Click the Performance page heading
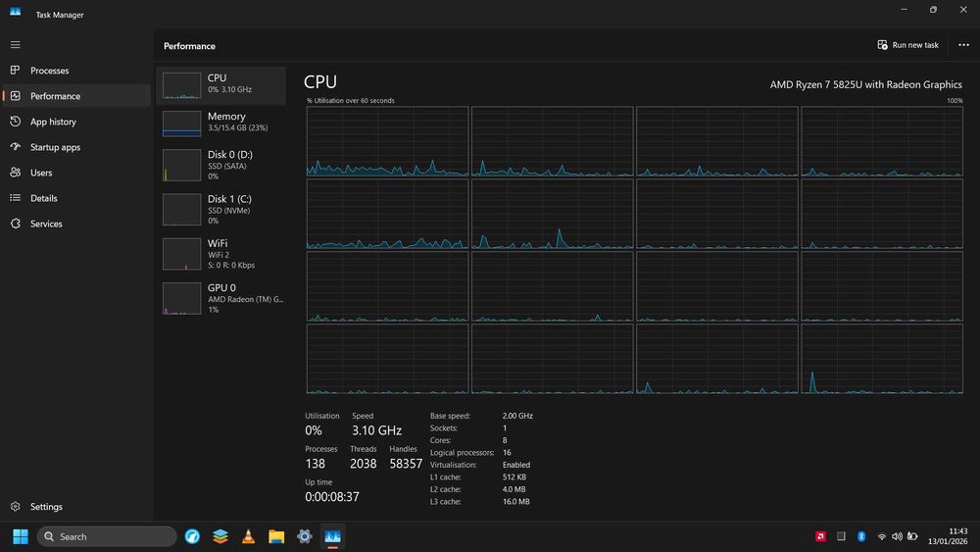Viewport: 980px width, 552px height. coord(189,46)
